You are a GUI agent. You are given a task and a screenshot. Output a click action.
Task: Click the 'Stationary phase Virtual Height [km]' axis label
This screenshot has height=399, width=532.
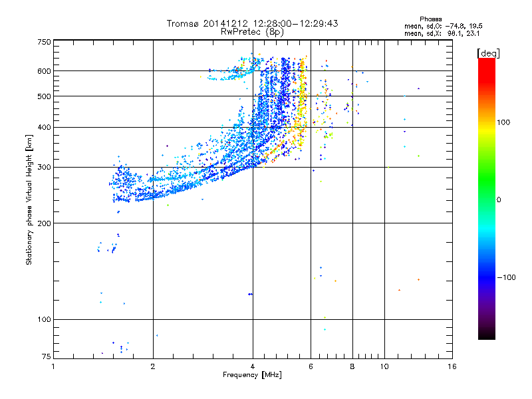coord(29,199)
